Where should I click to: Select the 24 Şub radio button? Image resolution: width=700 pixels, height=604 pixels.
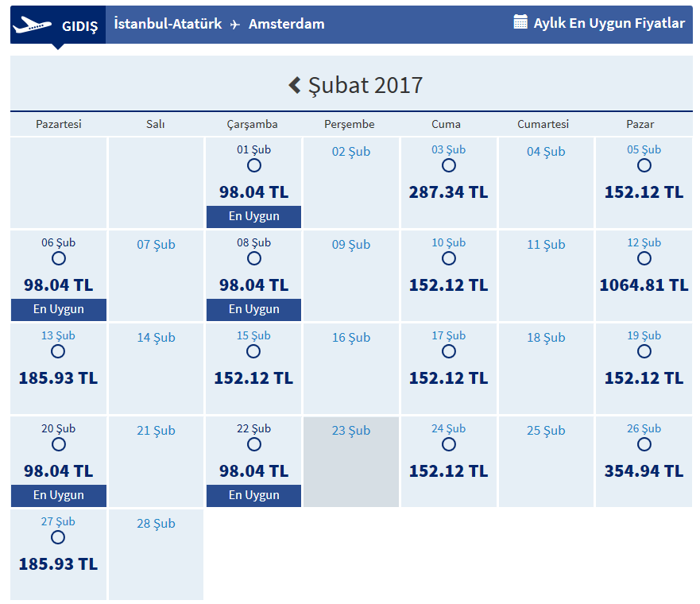[x=449, y=444]
